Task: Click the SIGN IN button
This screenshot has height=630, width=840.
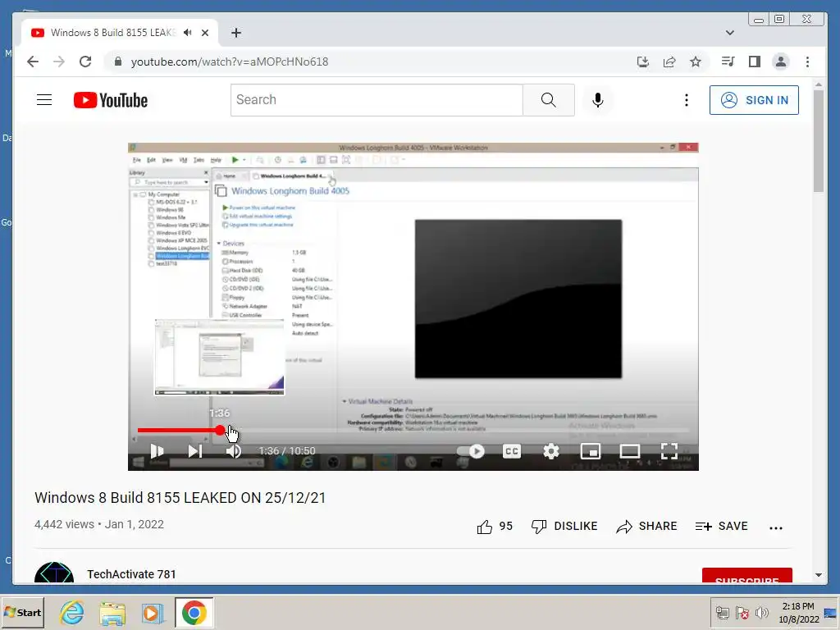Action: [x=754, y=100]
